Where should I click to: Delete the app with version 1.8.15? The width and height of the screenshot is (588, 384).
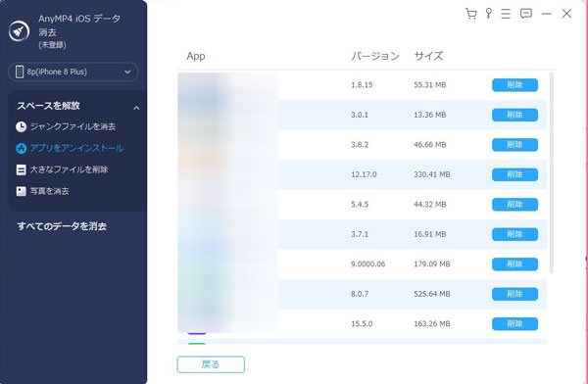[x=514, y=85]
